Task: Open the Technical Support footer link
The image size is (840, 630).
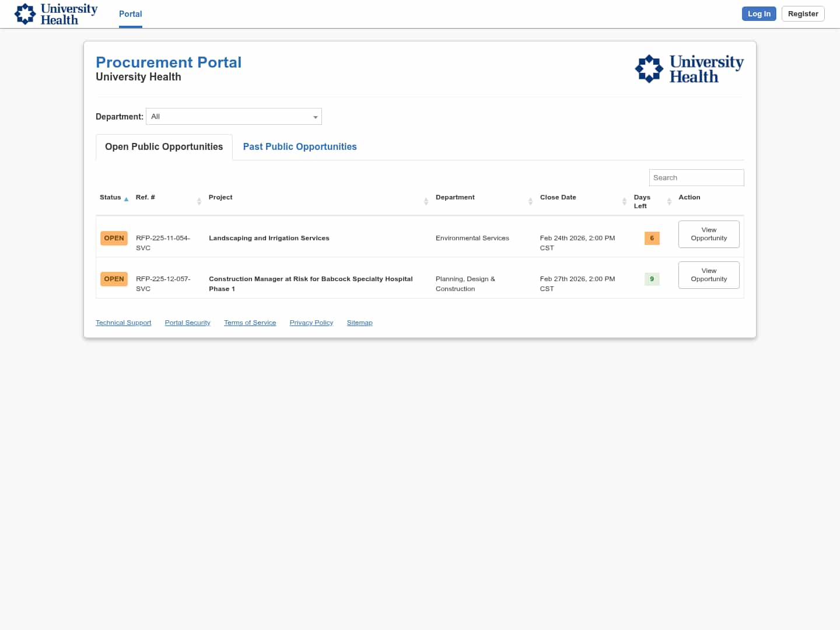Action: tap(123, 323)
